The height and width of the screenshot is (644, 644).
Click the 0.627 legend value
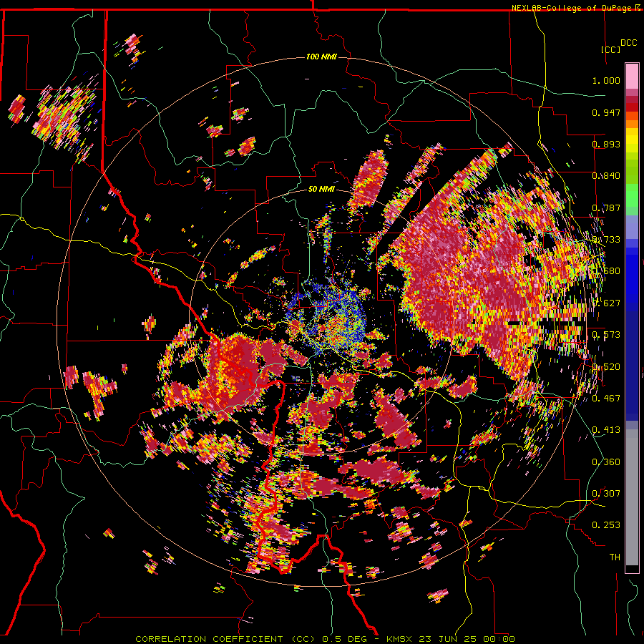point(606,303)
